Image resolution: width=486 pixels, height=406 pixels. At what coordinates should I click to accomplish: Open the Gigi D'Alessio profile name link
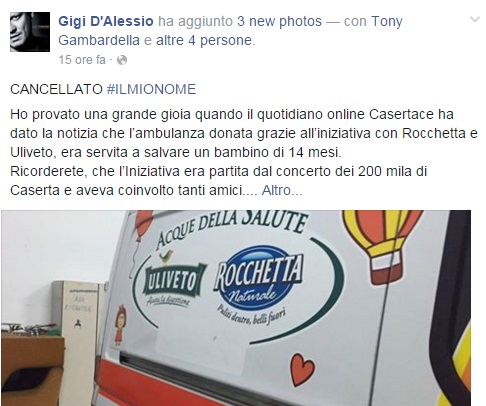pos(106,21)
